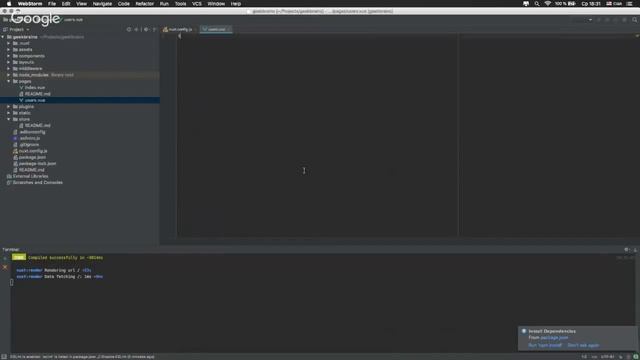Collapse the pages folder

9,81
